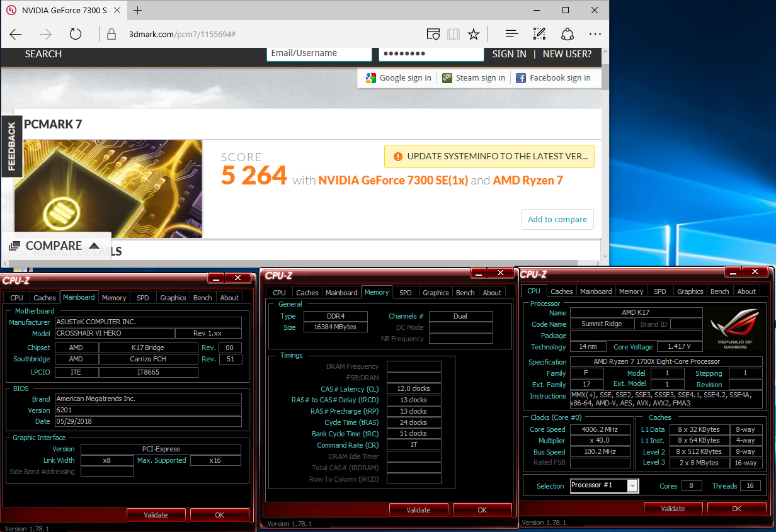Click the orange warning icon on update notice
776x532 pixels.
click(397, 157)
